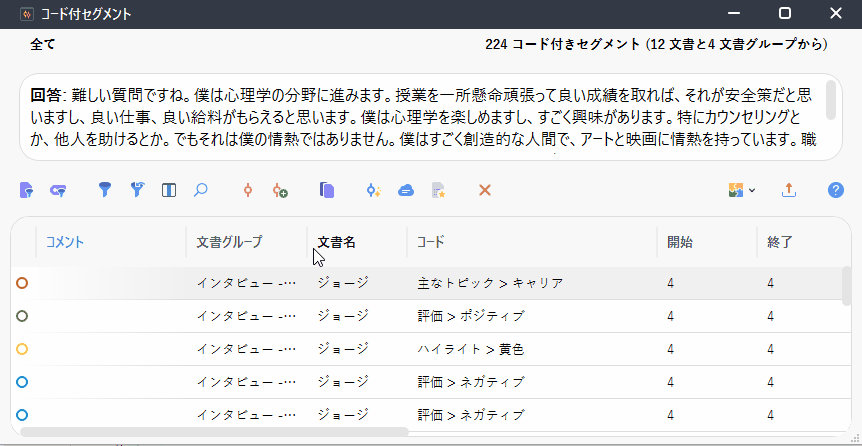Image resolution: width=862 pixels, height=446 pixels.
Task: Click the purple copy pages icon
Action: tap(327, 190)
